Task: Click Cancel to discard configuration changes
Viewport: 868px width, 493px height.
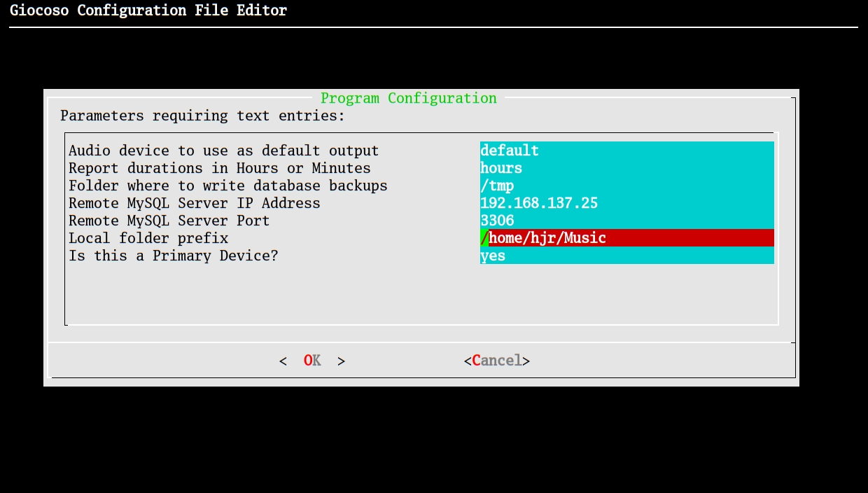Action: pos(496,360)
